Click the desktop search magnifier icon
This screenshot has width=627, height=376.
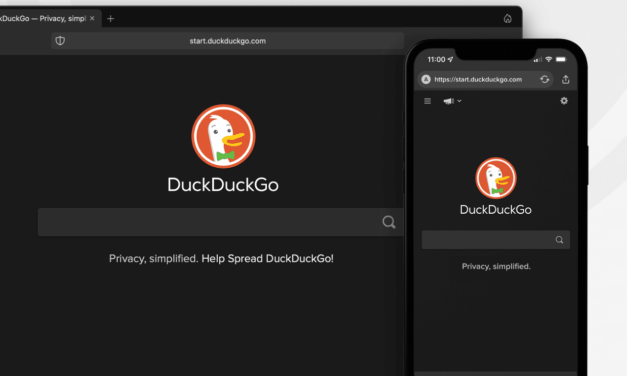pos(389,222)
